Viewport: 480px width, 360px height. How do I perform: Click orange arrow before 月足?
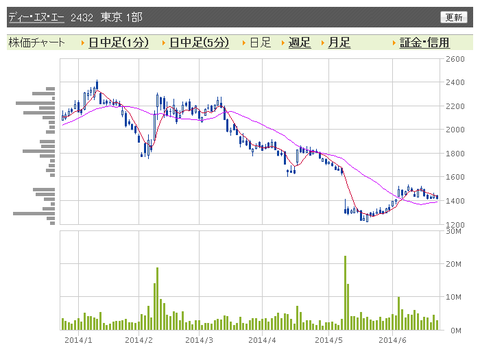pyautogui.click(x=322, y=43)
